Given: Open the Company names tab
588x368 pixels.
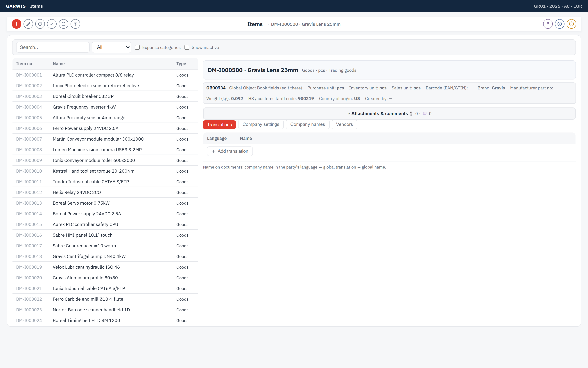Looking at the screenshot, I should [x=307, y=124].
